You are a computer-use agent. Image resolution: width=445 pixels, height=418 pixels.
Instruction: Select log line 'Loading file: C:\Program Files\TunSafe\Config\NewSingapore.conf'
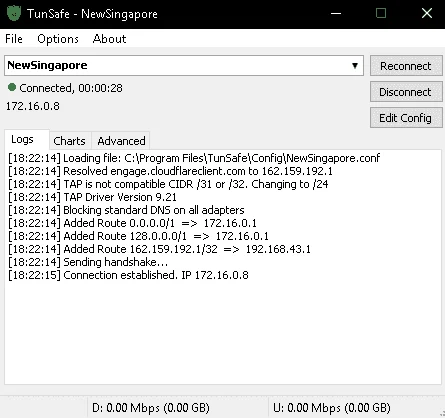pos(194,158)
